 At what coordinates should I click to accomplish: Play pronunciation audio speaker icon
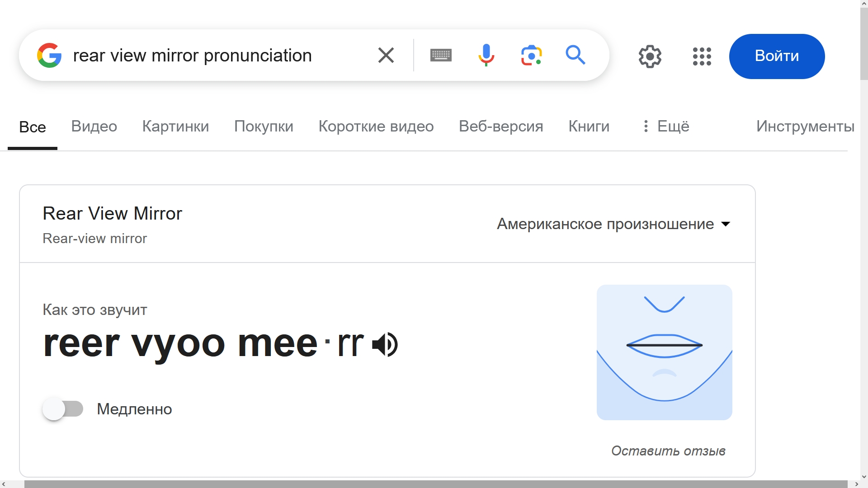[x=385, y=345]
